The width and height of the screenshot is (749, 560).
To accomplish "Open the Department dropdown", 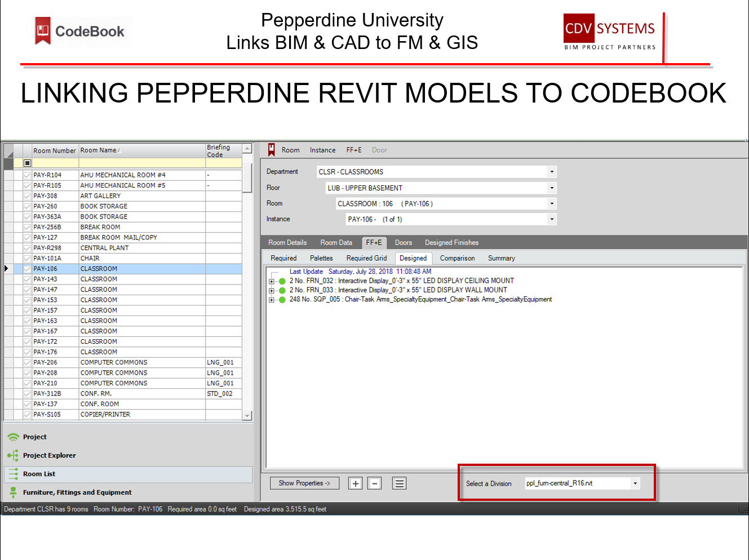I will (552, 172).
